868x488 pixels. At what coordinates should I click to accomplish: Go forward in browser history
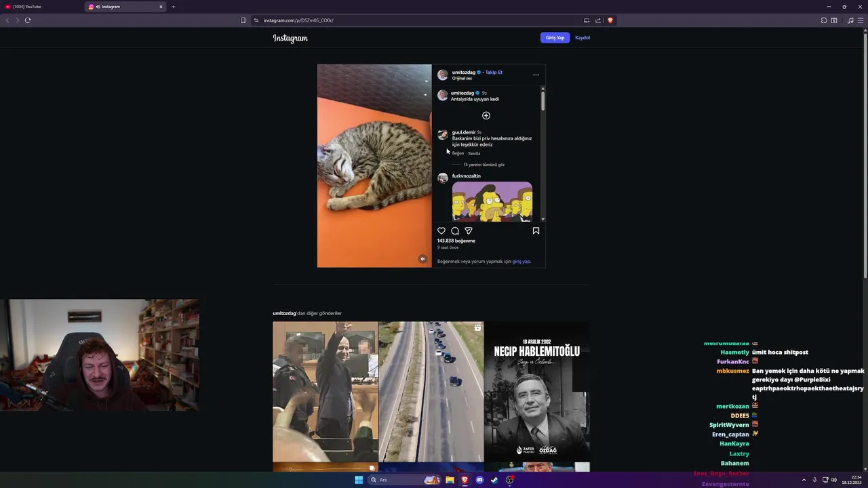(x=17, y=20)
